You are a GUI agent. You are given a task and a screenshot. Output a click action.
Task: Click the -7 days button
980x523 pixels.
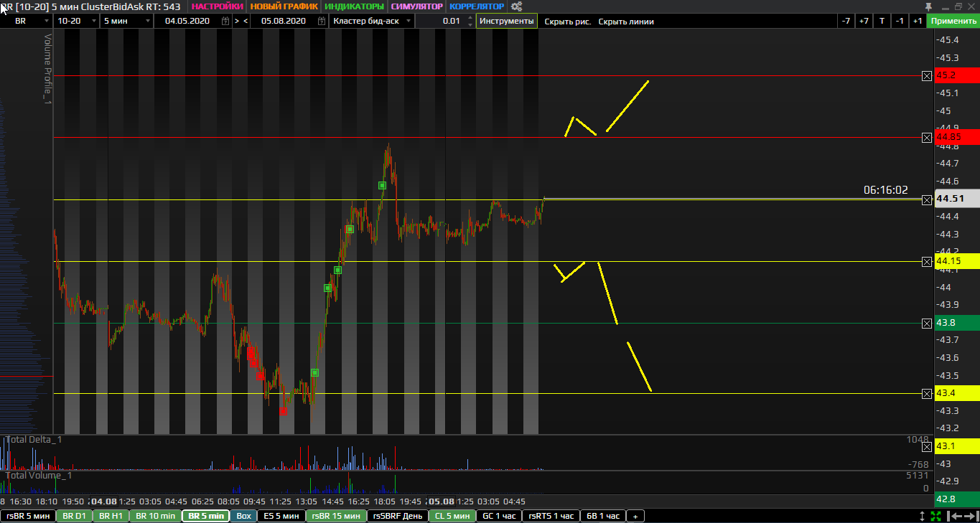coord(846,21)
